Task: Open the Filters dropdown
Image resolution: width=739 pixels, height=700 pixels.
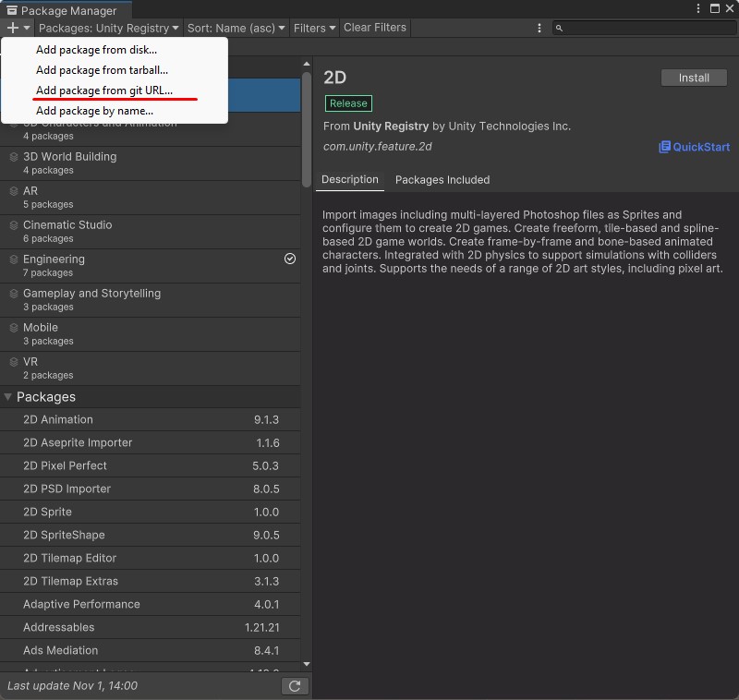Action: (314, 28)
